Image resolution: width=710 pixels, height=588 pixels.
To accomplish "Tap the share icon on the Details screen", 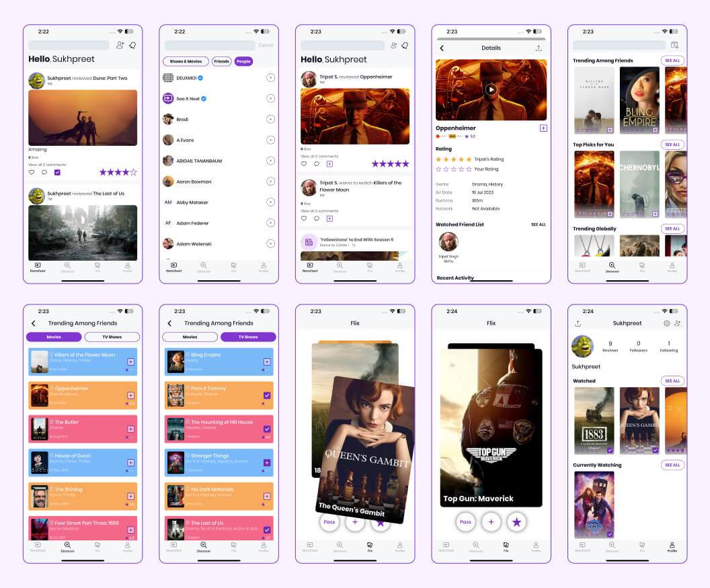I will [x=539, y=48].
